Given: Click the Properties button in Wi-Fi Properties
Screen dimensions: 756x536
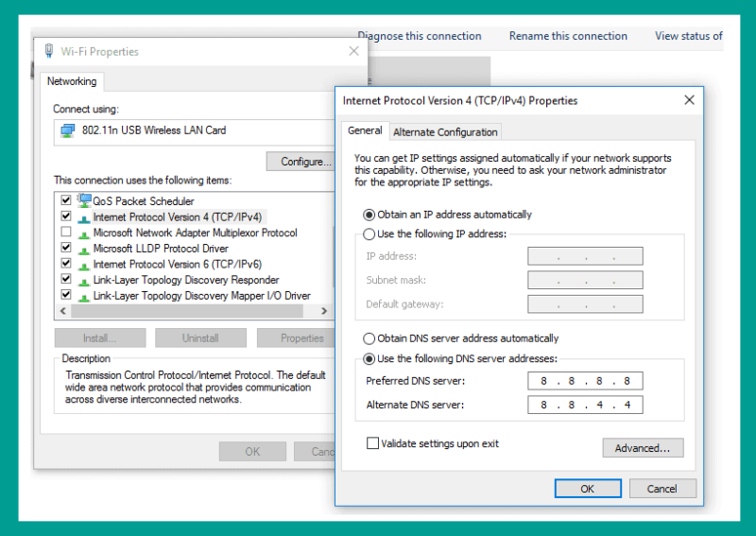Looking at the screenshot, I should [x=296, y=338].
